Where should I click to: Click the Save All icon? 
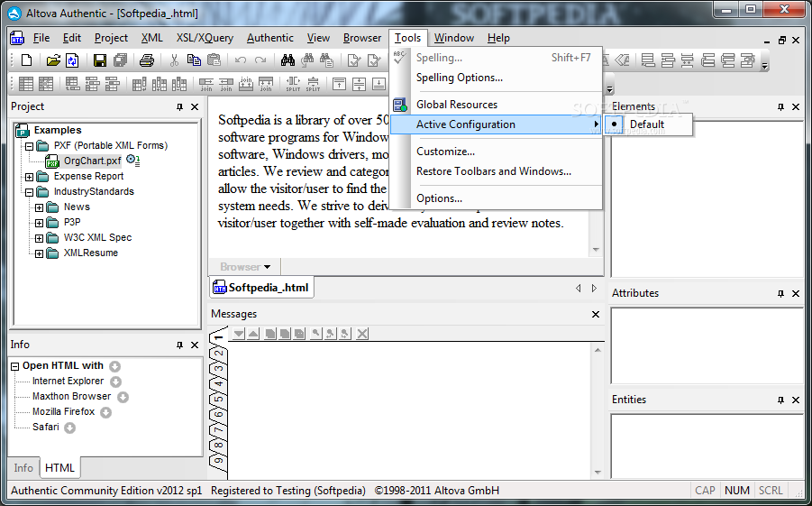tap(120, 60)
